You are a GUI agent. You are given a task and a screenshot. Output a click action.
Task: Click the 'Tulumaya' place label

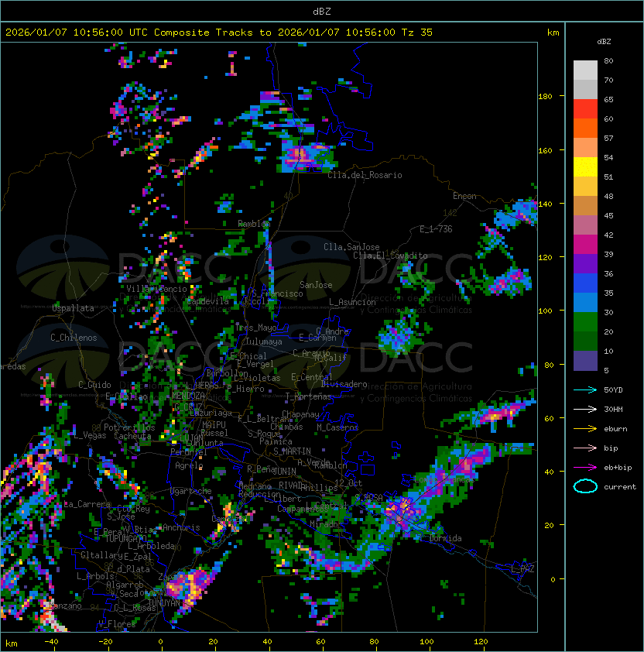[264, 341]
